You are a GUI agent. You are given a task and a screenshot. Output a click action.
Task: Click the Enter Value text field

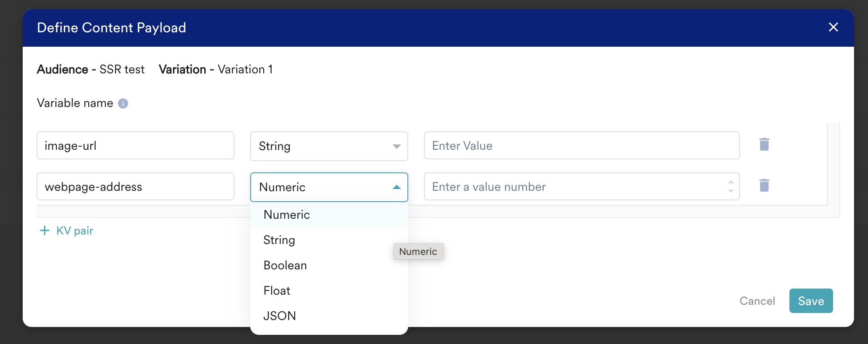(x=581, y=146)
